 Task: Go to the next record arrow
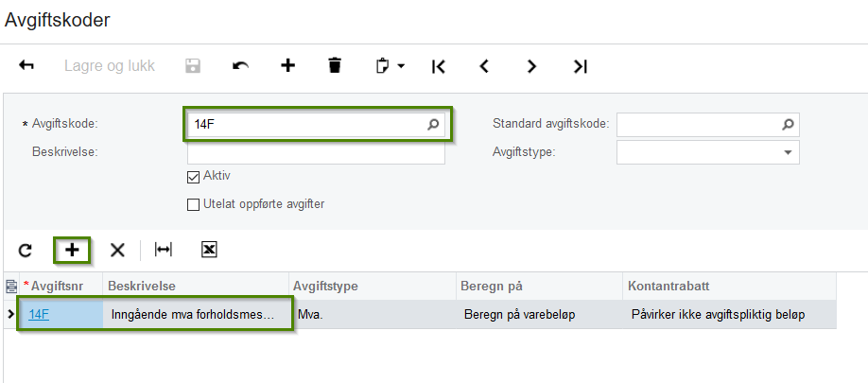pos(531,66)
